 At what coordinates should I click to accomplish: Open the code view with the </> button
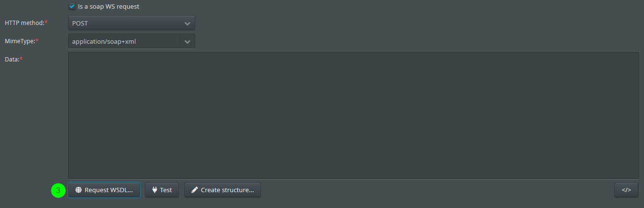(626, 190)
